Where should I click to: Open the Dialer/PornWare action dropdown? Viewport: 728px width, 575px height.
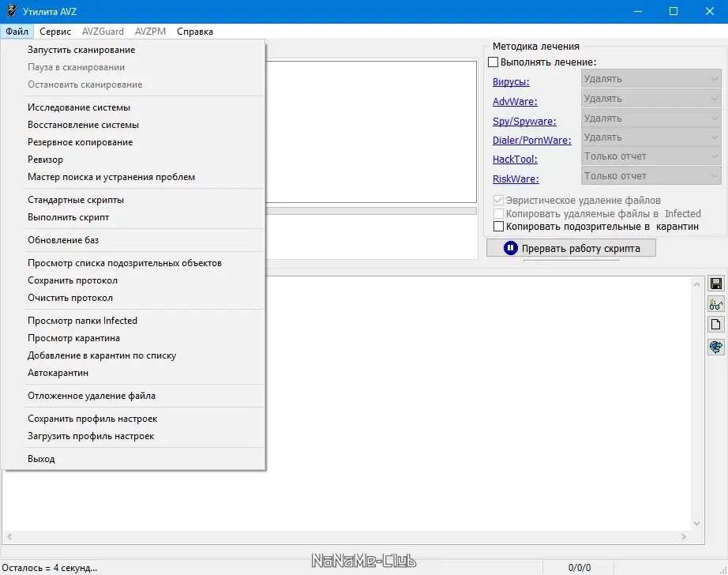point(651,137)
